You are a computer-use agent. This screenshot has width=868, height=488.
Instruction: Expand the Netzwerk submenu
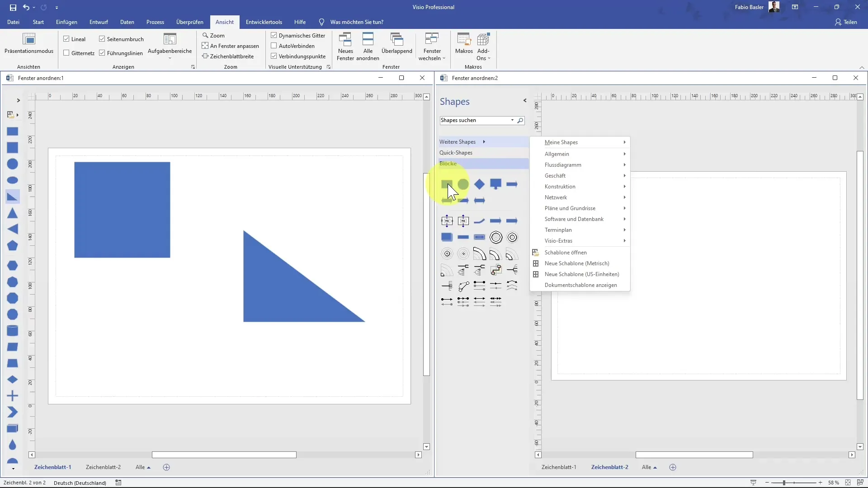coord(580,197)
